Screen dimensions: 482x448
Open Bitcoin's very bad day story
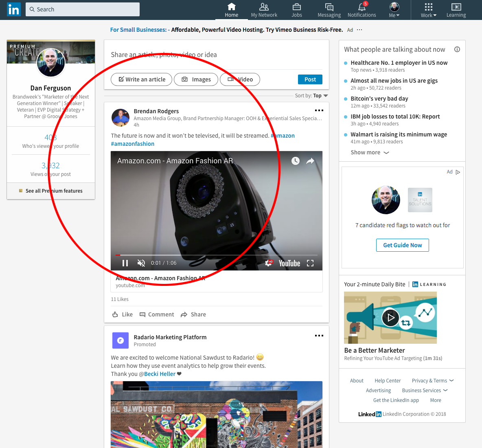tap(379, 99)
